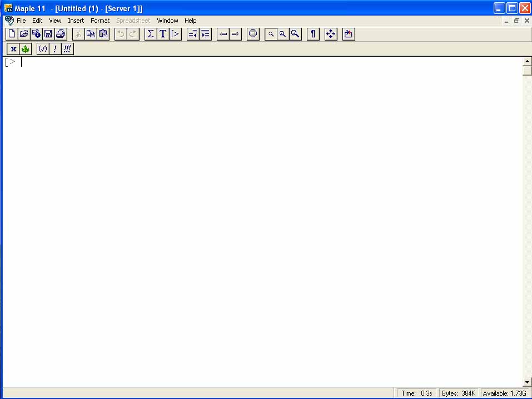
Task: Click the Redo arrow icon
Action: pos(133,34)
